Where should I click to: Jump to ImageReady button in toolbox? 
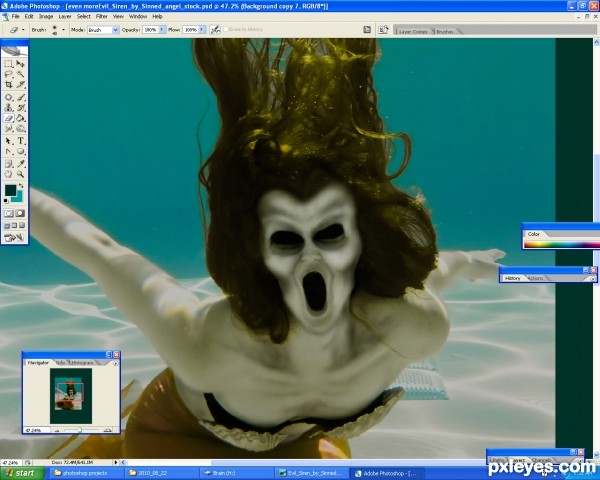point(14,238)
